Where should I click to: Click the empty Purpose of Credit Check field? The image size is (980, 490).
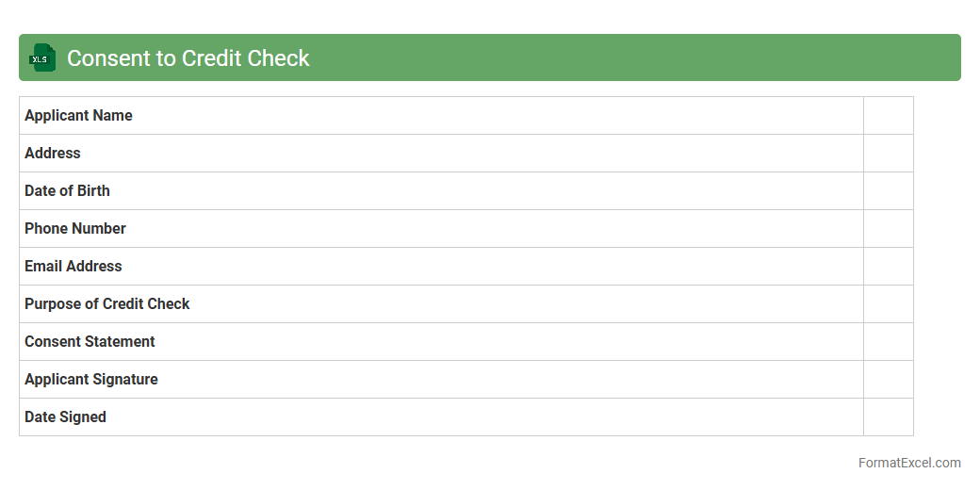click(888, 304)
